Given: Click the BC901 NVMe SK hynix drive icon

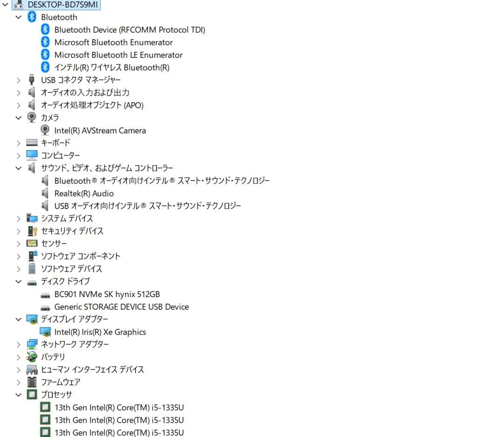Looking at the screenshot, I should click(x=45, y=295).
